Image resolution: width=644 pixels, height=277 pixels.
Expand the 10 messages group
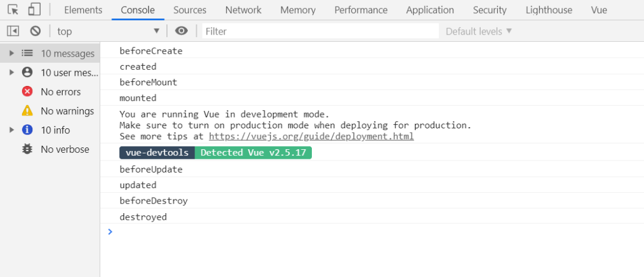(x=12, y=53)
